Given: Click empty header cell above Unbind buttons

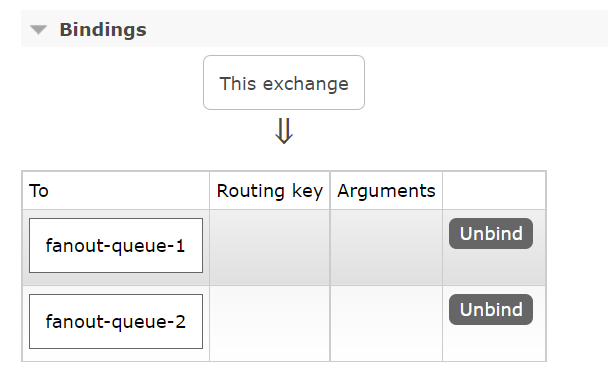Looking at the screenshot, I should coord(494,191).
